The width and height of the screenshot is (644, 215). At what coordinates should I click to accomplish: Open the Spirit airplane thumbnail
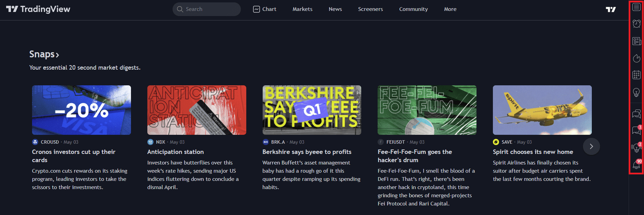tap(542, 110)
